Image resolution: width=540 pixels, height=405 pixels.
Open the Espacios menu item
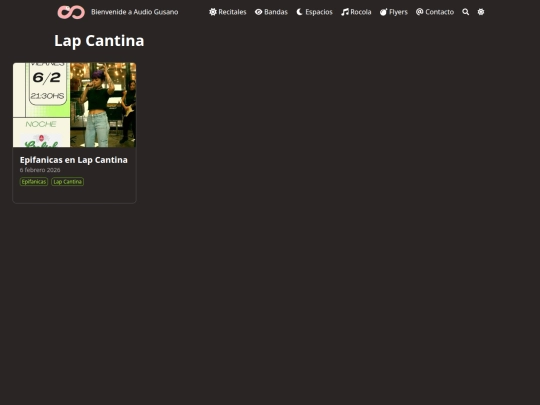314,12
